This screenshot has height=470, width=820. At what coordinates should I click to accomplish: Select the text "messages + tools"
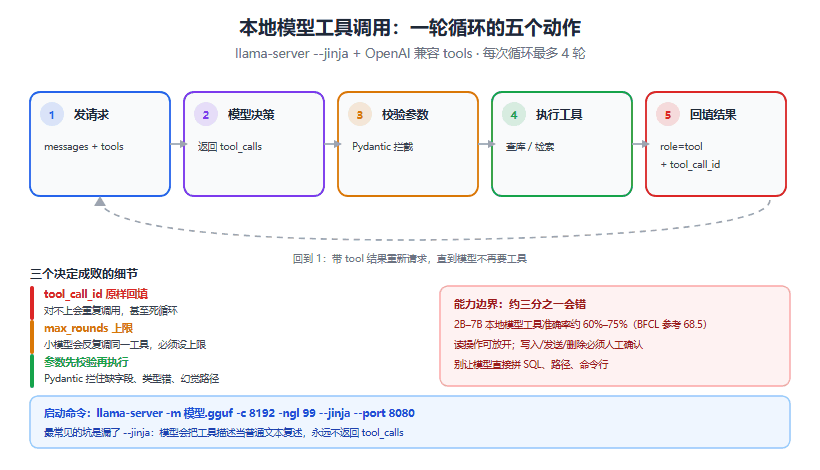pyautogui.click(x=84, y=146)
